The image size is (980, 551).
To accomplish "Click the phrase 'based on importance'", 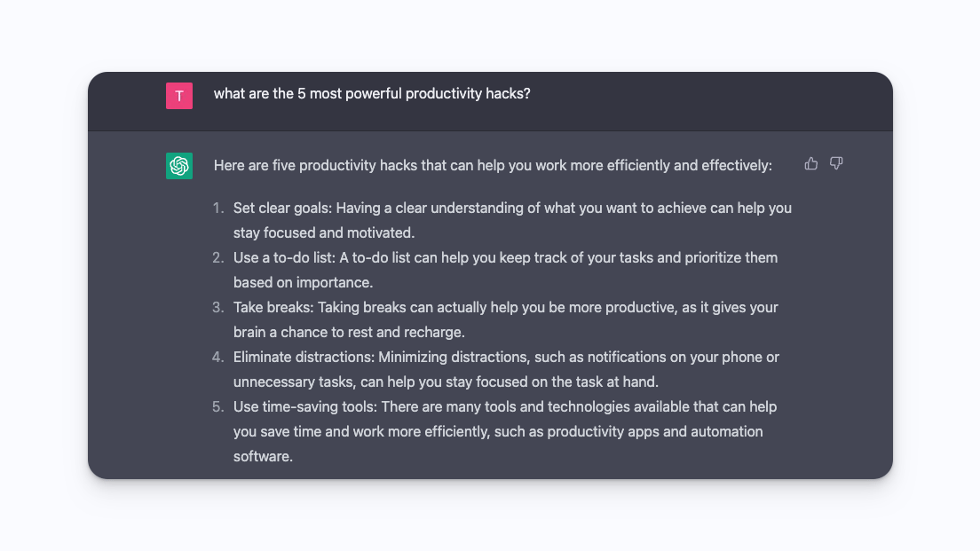I will [x=303, y=283].
